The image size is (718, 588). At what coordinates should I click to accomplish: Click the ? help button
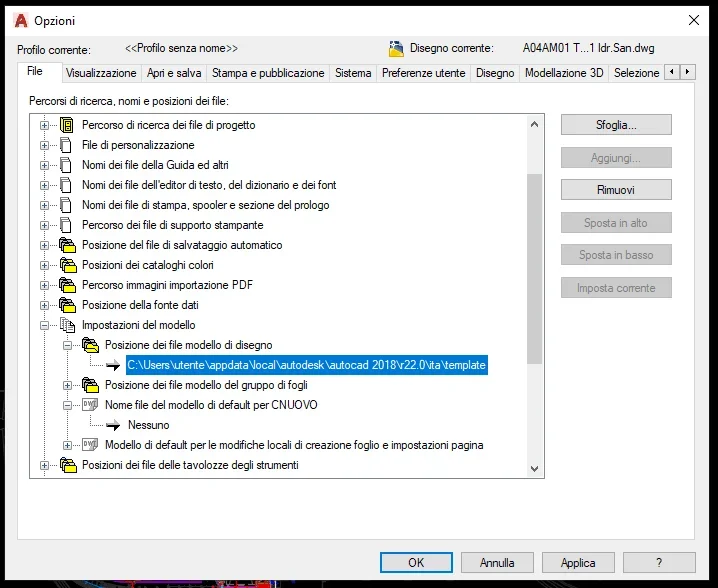659,562
